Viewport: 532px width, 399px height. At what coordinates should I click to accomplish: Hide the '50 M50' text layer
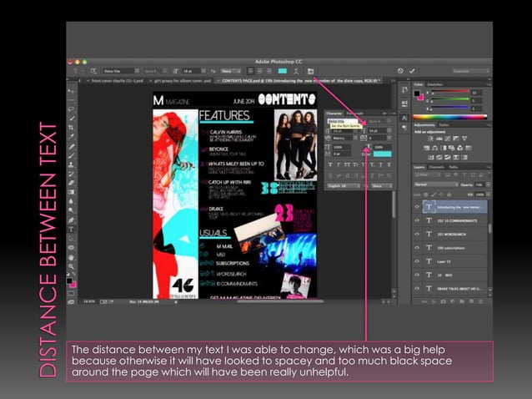point(417,275)
